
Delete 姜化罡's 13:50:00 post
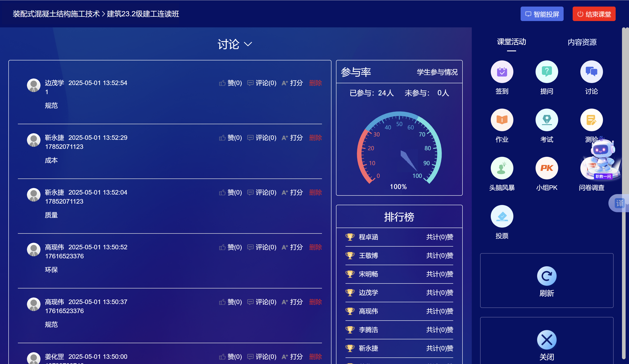coord(315,357)
